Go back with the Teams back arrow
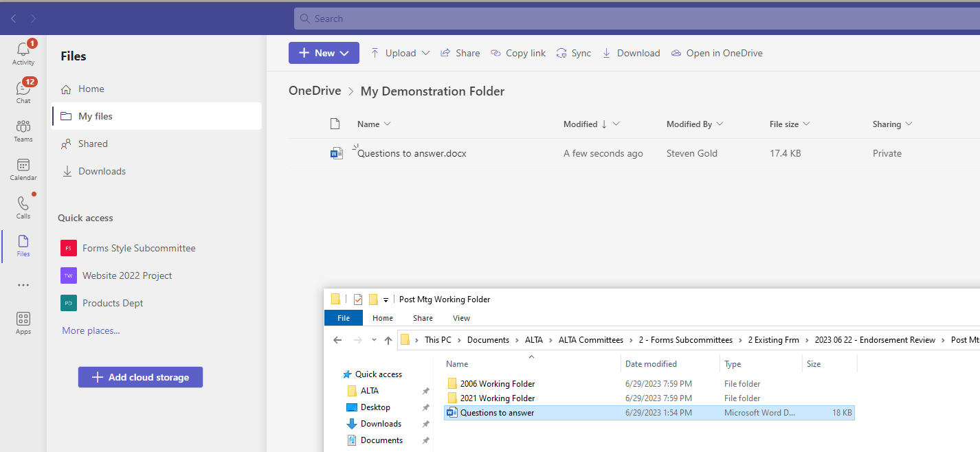Viewport: 980px width, 452px height. tap(13, 19)
